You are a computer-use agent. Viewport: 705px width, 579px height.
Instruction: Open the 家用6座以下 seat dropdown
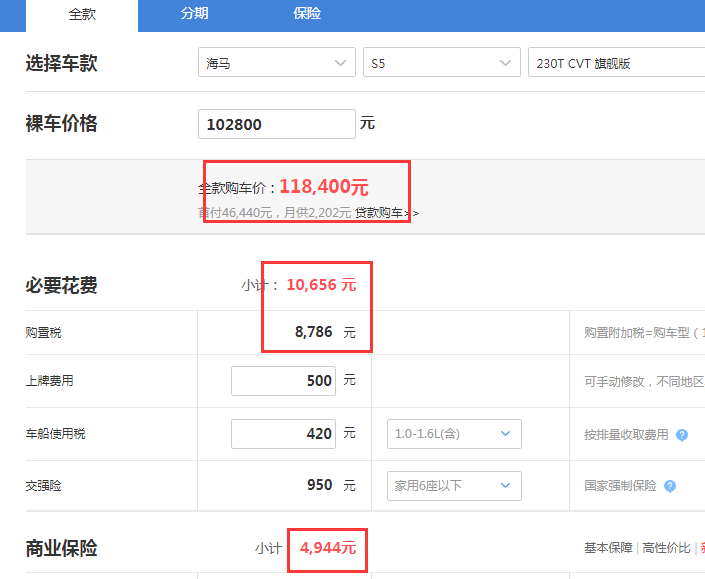[x=454, y=486]
